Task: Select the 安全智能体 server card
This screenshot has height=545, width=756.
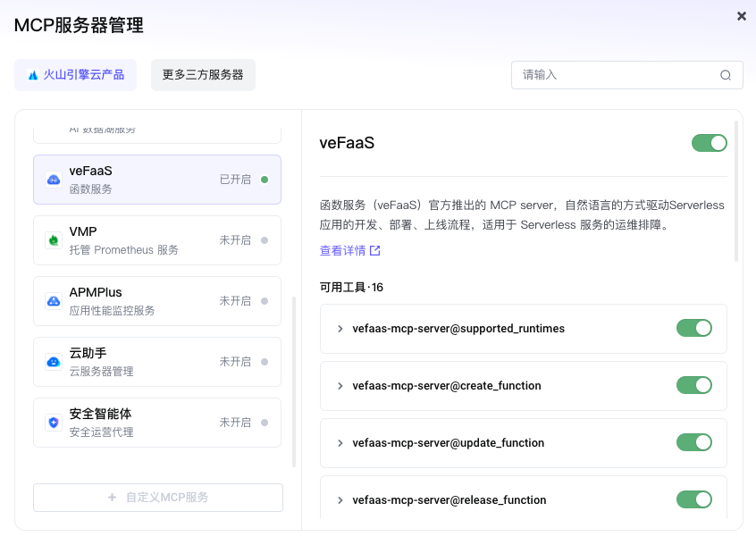Action: (157, 423)
